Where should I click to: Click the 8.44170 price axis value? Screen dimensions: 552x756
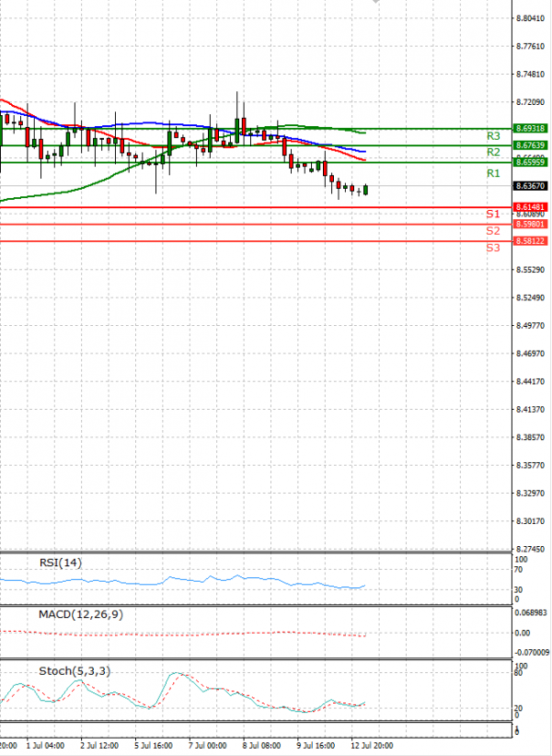tap(530, 381)
